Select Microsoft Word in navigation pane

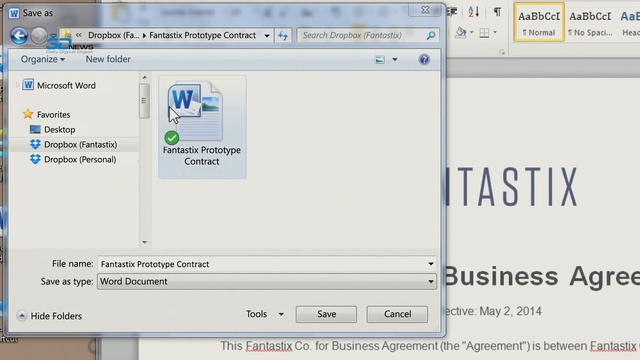[x=66, y=85]
